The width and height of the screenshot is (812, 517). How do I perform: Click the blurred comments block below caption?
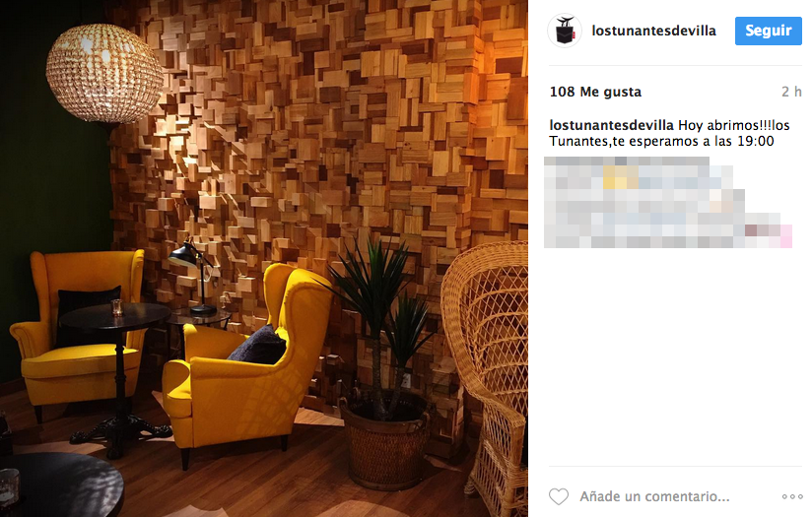click(668, 202)
